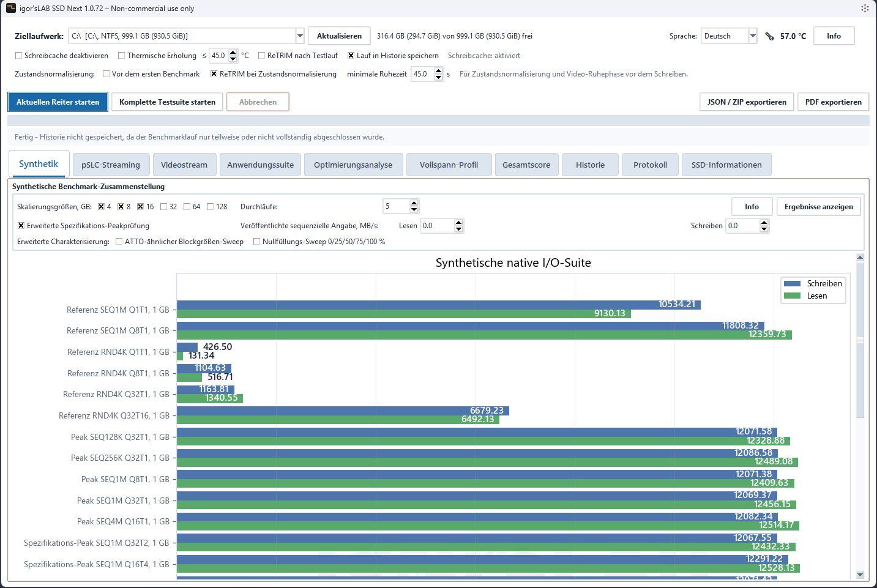Toggle ReTRIM nach Testlauf checkbox
The width and height of the screenshot is (877, 588).
click(261, 56)
